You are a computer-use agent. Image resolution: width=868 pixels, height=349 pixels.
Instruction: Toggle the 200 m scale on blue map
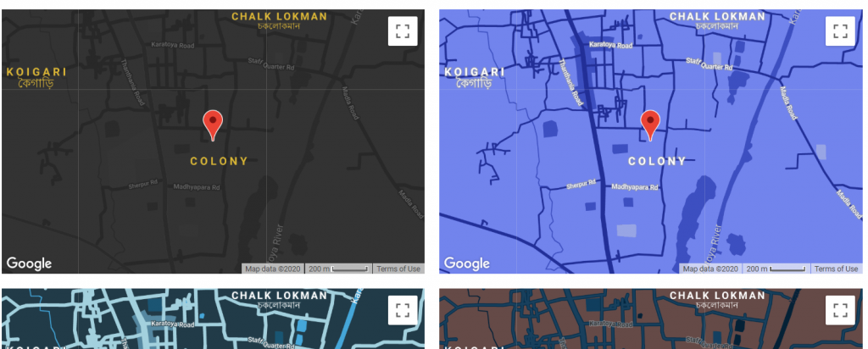(775, 269)
